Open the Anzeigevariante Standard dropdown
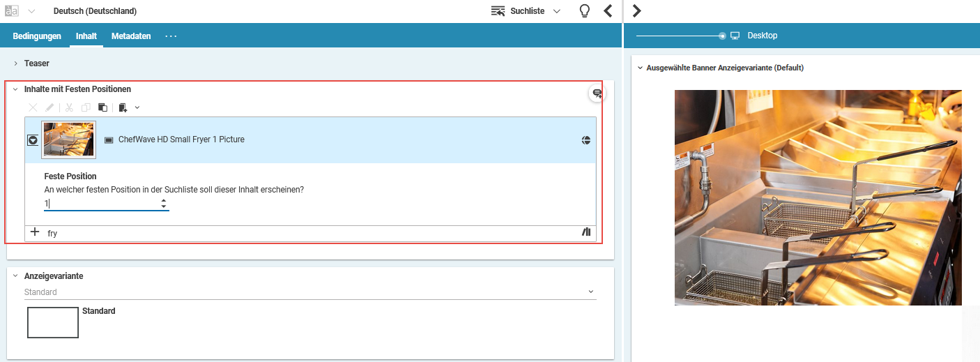Screen dimensions: 980x362 310,292
